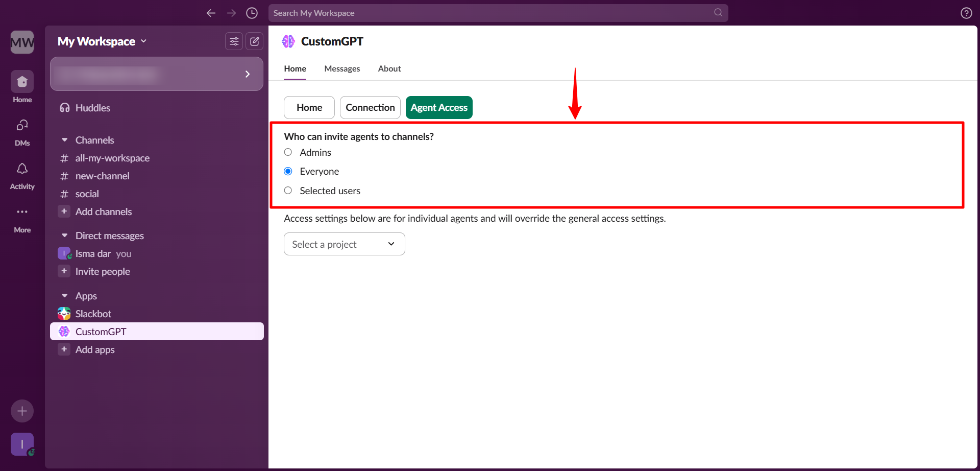
Task: Open the More ellipsis menu
Action: 22,212
